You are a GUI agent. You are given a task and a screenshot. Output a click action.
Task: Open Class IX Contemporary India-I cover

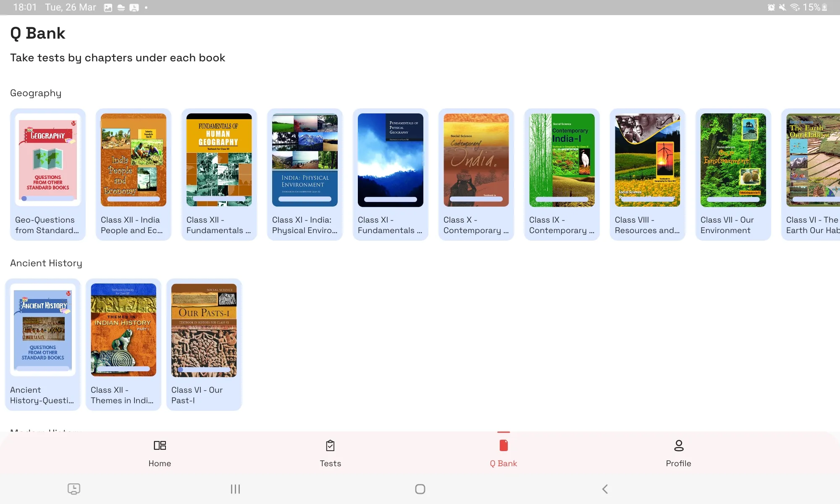pyautogui.click(x=562, y=160)
